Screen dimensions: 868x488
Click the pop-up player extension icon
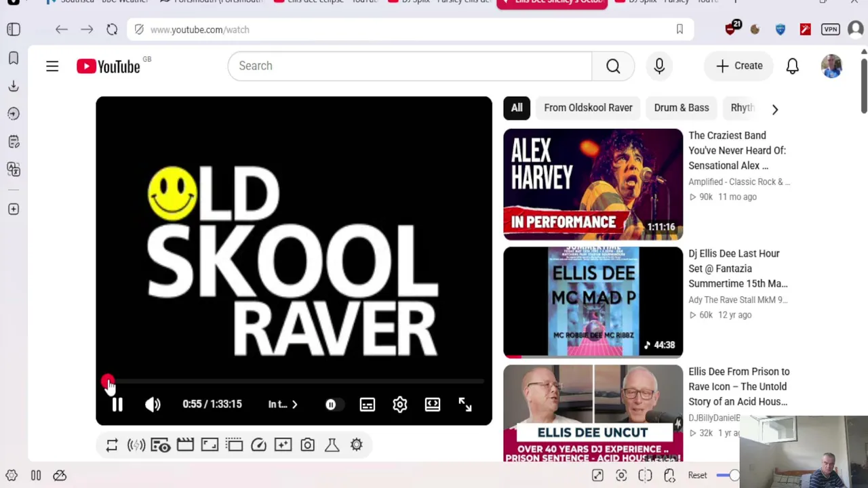point(234,445)
